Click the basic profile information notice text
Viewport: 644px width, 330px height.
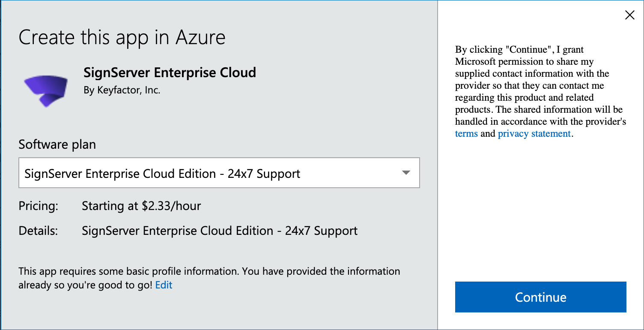pos(209,272)
